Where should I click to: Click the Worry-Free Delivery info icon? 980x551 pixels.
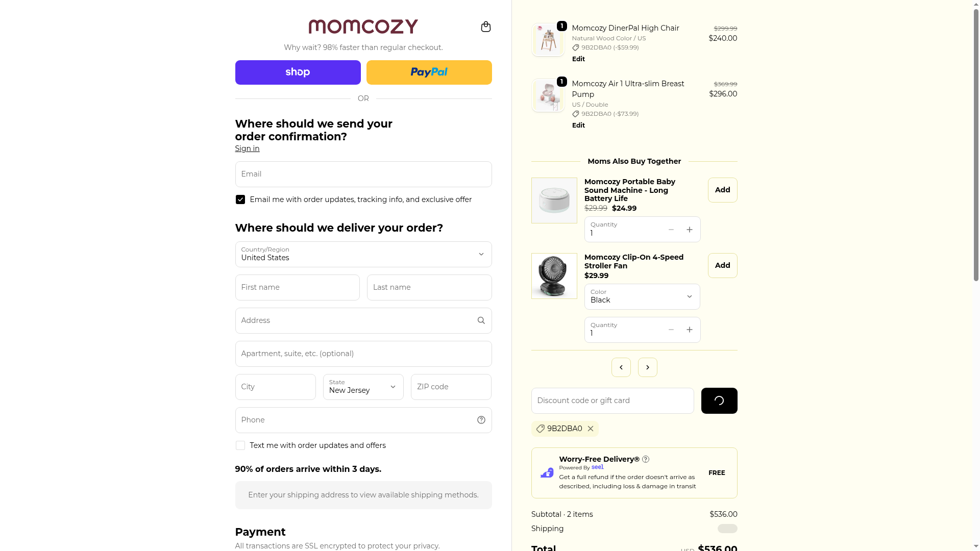point(646,459)
